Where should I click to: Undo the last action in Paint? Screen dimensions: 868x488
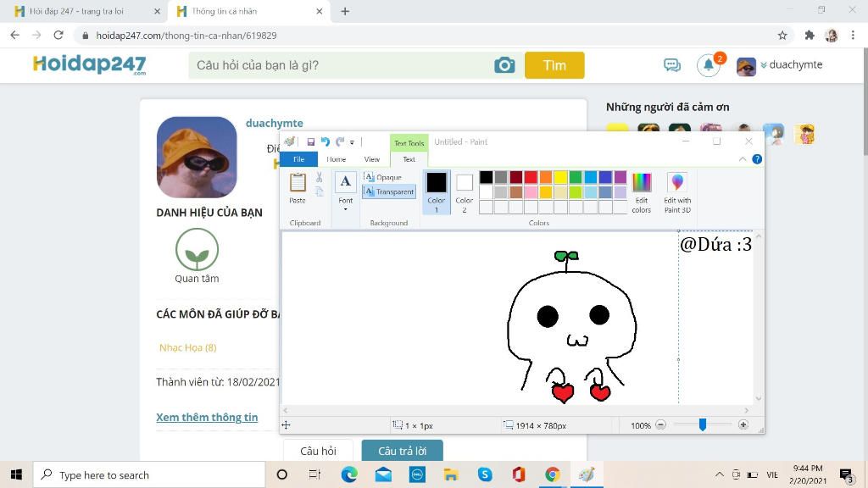point(325,142)
